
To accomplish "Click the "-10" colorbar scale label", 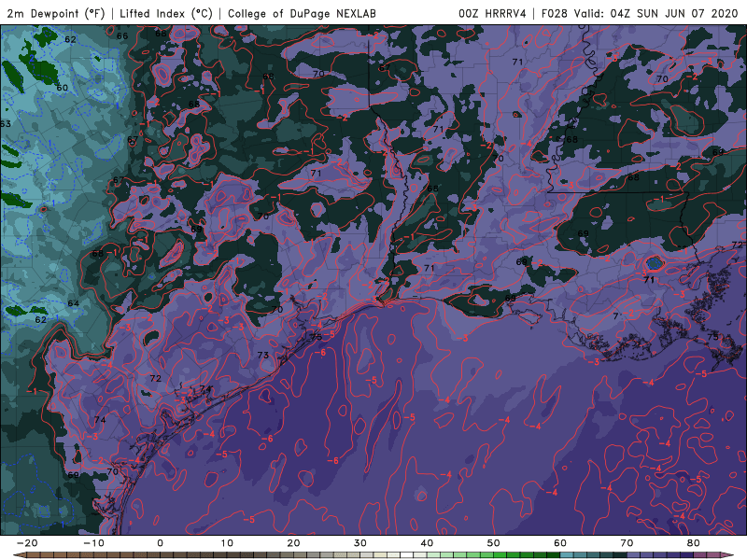I will pos(94,543).
